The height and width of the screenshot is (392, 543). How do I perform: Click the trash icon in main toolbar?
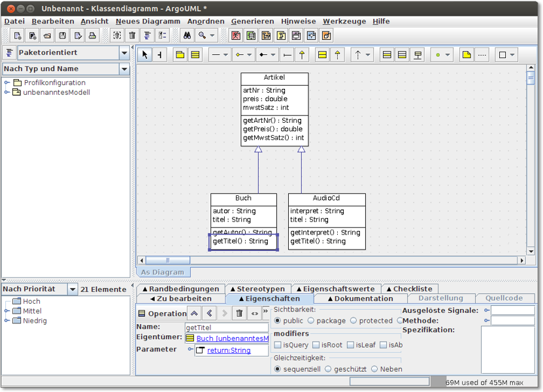point(133,36)
